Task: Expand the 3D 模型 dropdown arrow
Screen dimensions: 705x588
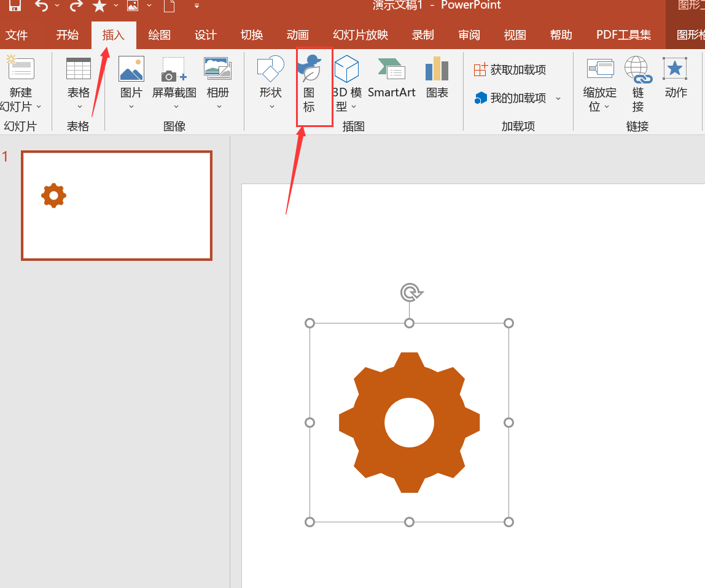Action: coord(354,107)
